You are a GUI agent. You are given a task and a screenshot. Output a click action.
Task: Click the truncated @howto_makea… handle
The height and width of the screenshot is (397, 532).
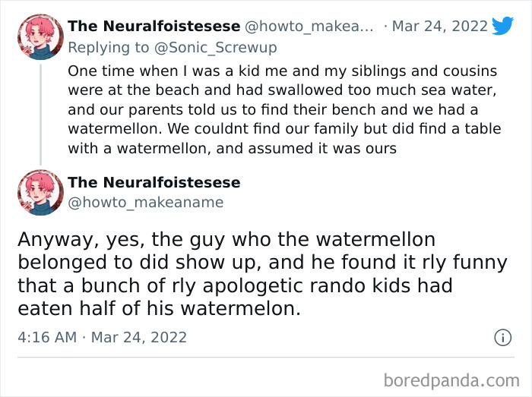click(x=309, y=27)
